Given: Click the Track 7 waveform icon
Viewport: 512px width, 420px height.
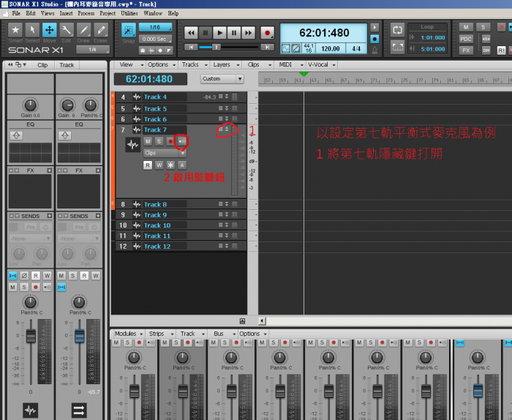Looking at the screenshot, I should pos(132,145).
